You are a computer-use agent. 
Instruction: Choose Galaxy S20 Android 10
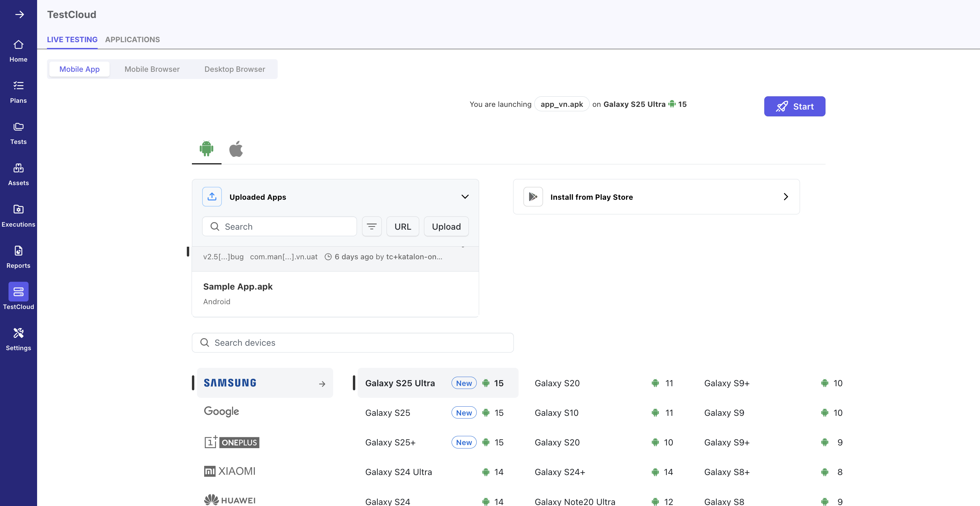pos(607,442)
